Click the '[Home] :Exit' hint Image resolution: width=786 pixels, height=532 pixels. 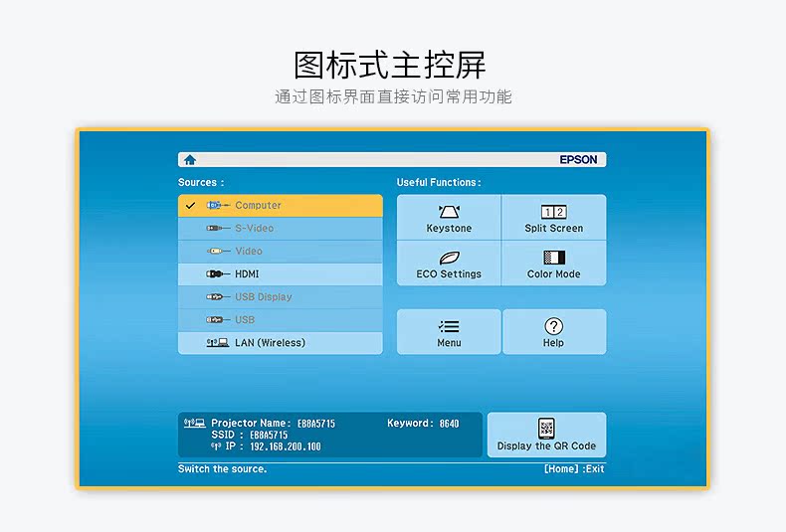(574, 469)
